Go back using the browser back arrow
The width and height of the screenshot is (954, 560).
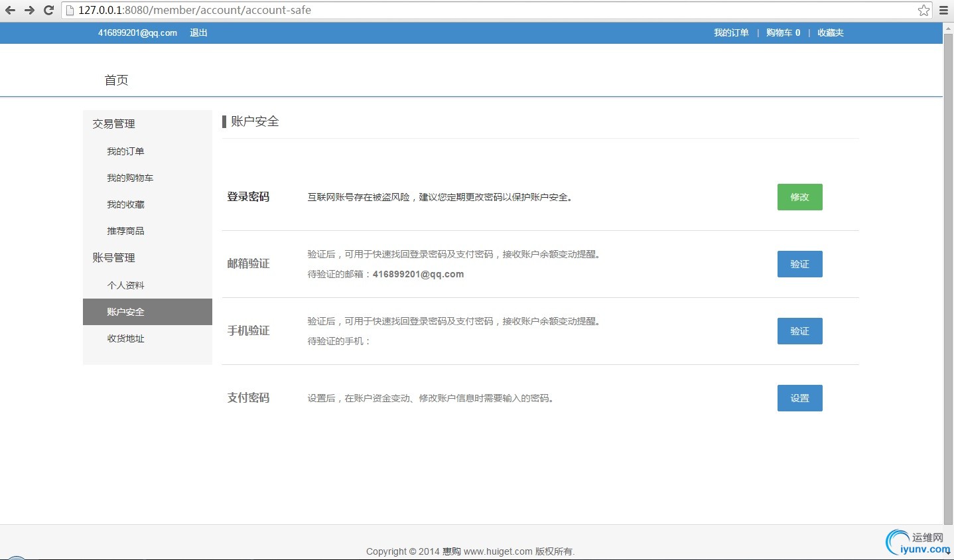tap(10, 10)
